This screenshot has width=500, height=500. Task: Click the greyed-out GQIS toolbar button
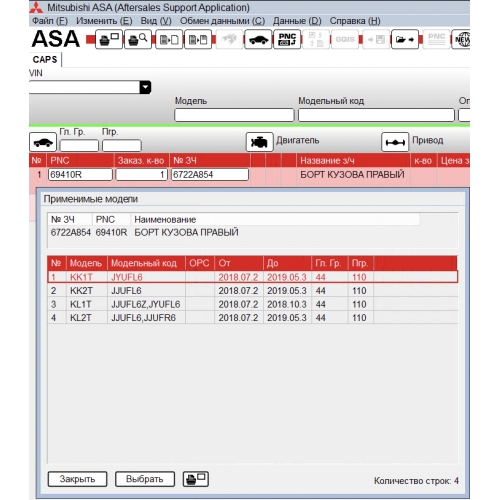[345, 39]
